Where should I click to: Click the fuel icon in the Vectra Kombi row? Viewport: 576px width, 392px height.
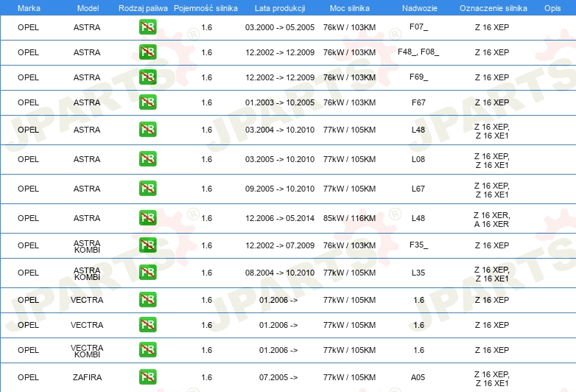147,350
